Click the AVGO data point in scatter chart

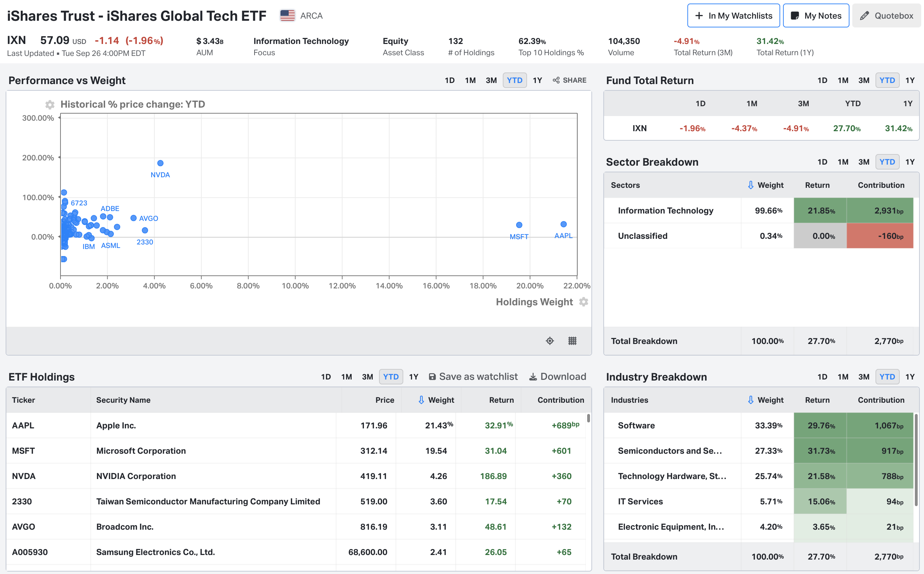[x=134, y=218]
